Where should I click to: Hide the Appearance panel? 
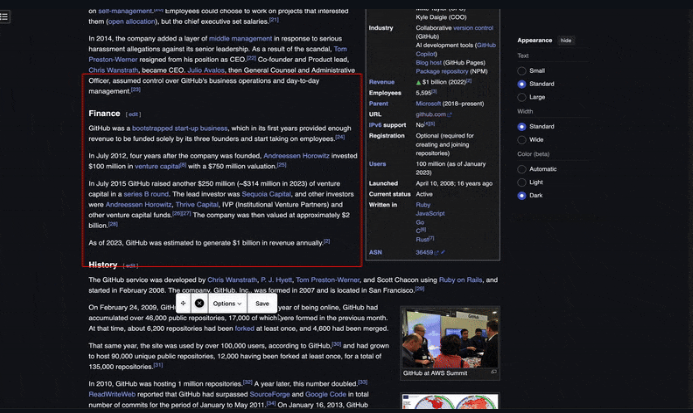[566, 40]
